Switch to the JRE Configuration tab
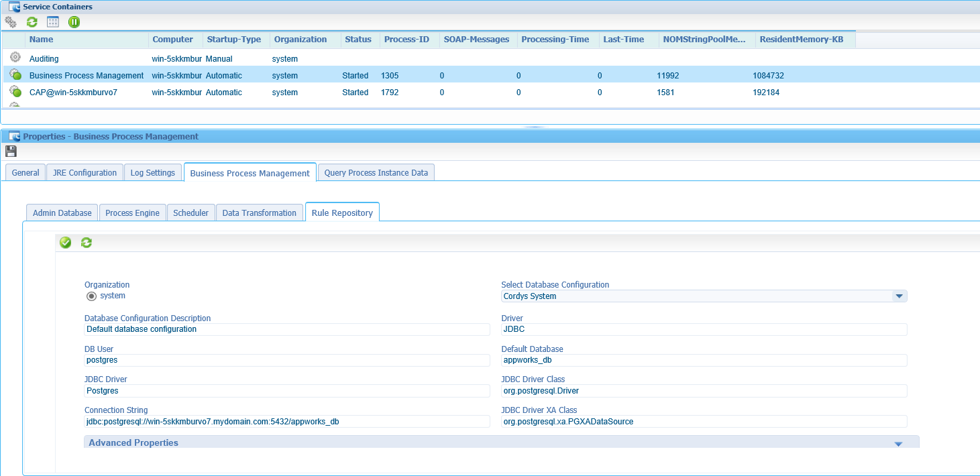The height and width of the screenshot is (476, 980). [85, 173]
